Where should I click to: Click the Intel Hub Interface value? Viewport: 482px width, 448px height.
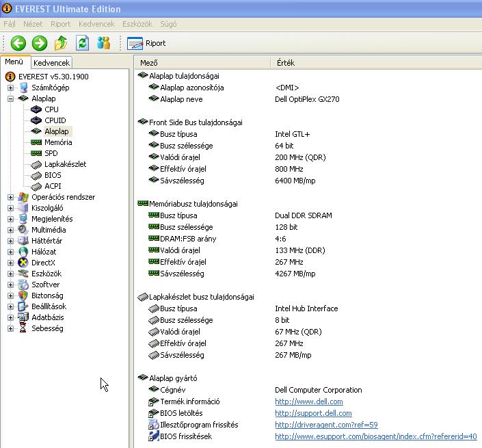pos(306,308)
